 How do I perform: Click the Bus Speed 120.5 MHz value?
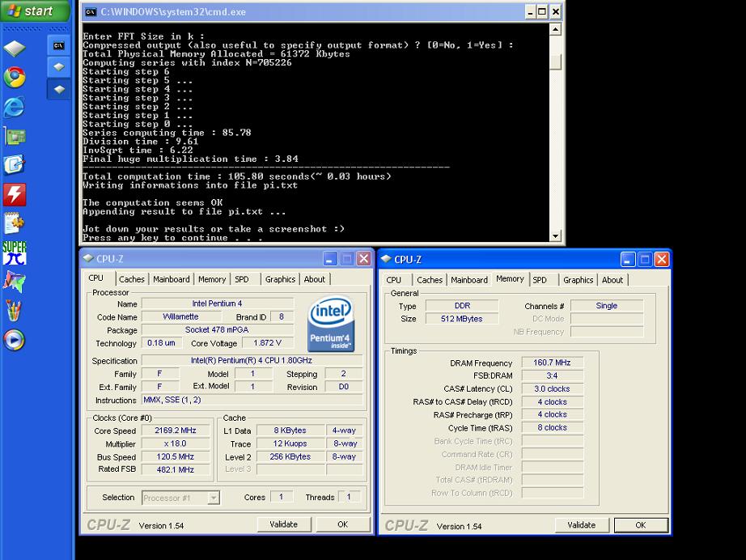tap(176, 456)
